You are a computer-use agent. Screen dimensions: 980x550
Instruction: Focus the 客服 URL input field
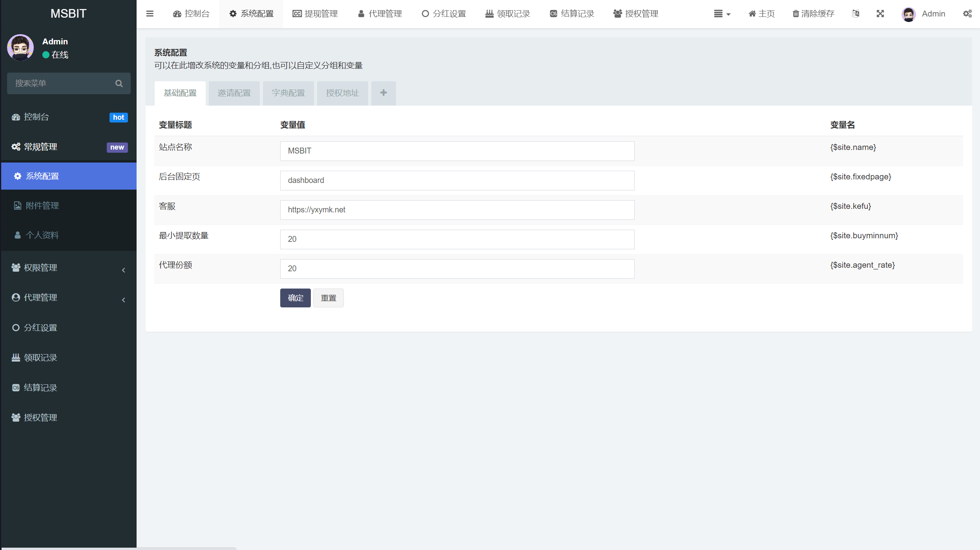pyautogui.click(x=457, y=210)
